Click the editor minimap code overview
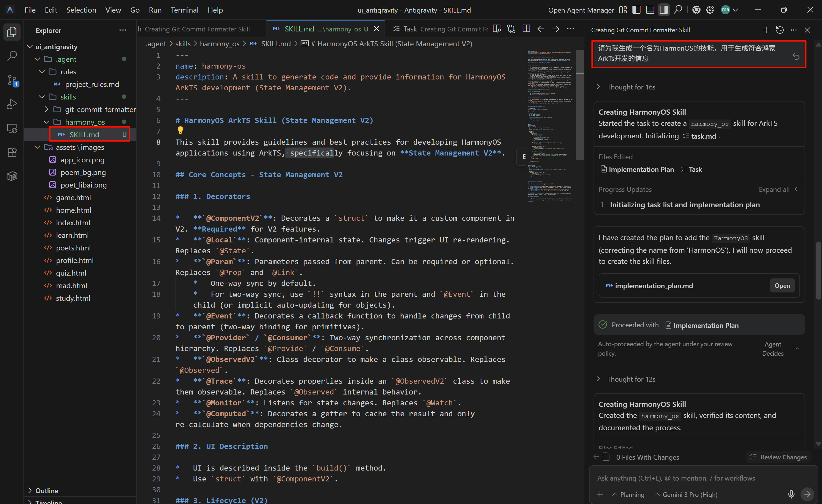 coord(550,126)
